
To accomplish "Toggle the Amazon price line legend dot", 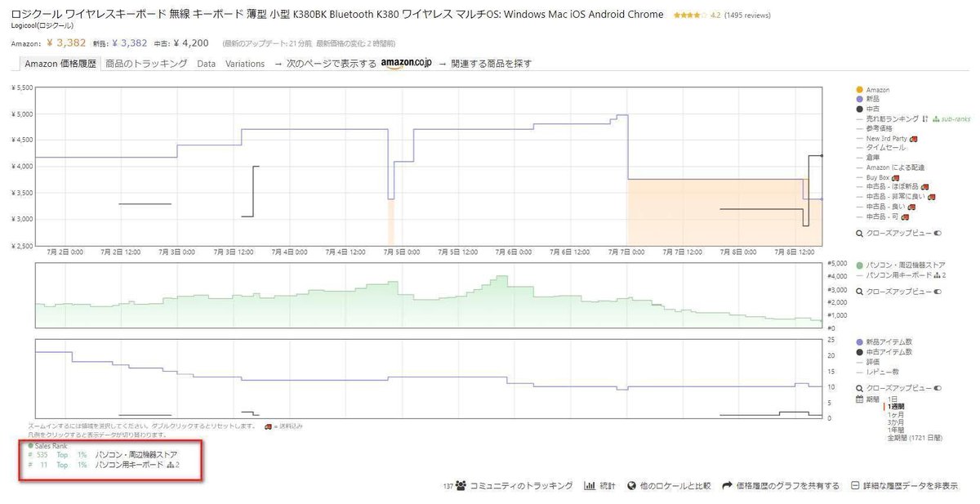I will 858,89.
